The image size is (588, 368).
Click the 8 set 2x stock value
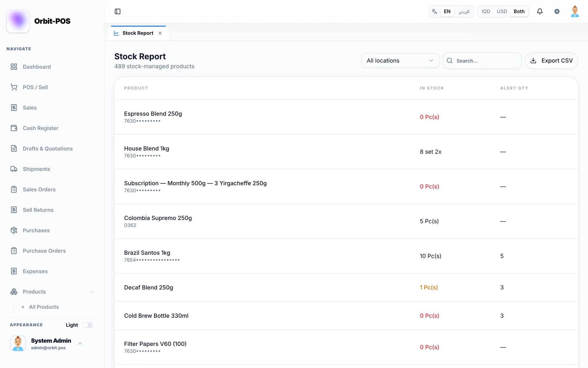431,152
